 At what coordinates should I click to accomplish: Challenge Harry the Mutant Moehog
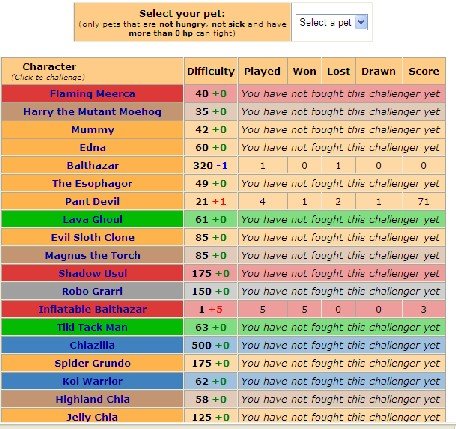pyautogui.click(x=93, y=112)
